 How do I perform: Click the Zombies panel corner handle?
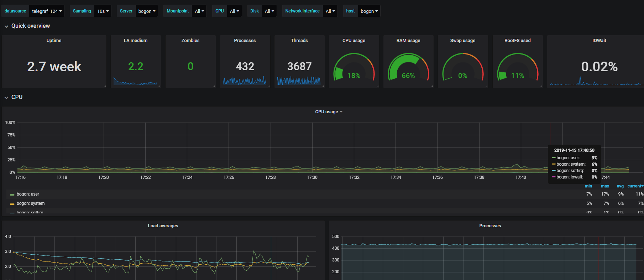[214, 86]
